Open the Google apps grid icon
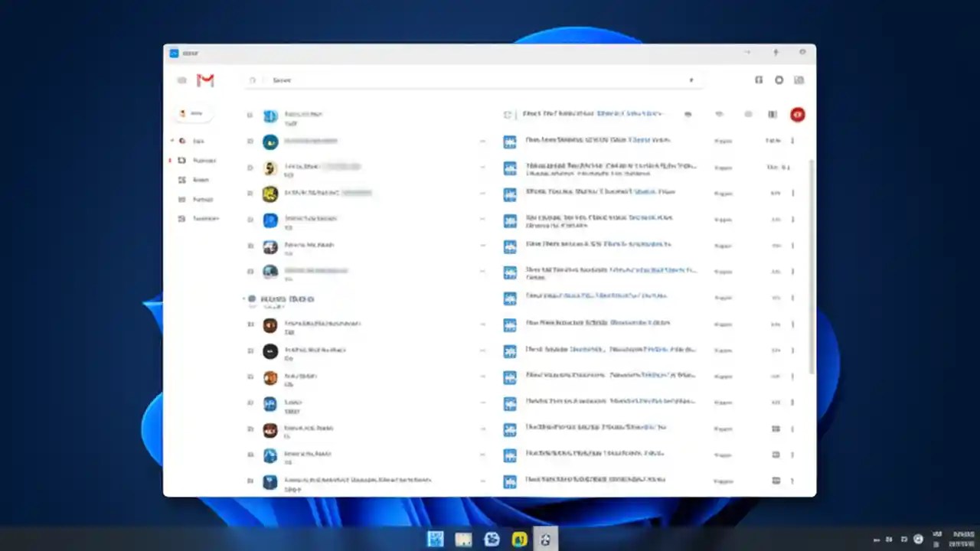This screenshot has width=980, height=551. coord(799,80)
